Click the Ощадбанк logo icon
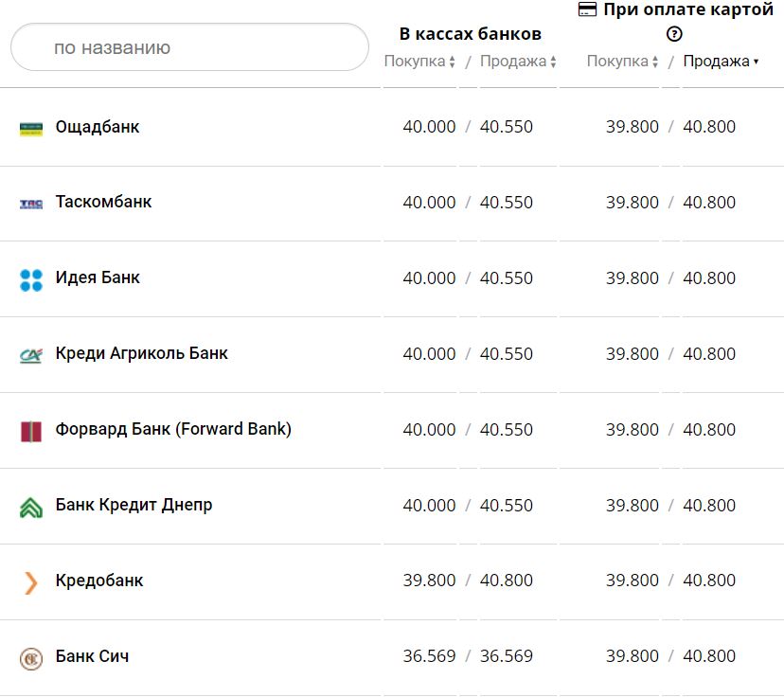 [31, 128]
